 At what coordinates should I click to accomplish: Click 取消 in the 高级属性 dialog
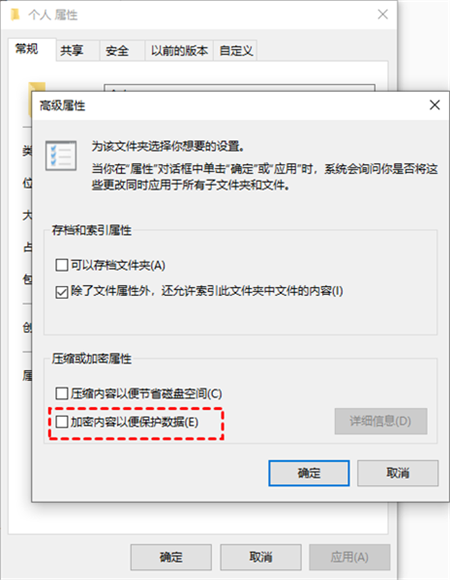click(x=398, y=473)
